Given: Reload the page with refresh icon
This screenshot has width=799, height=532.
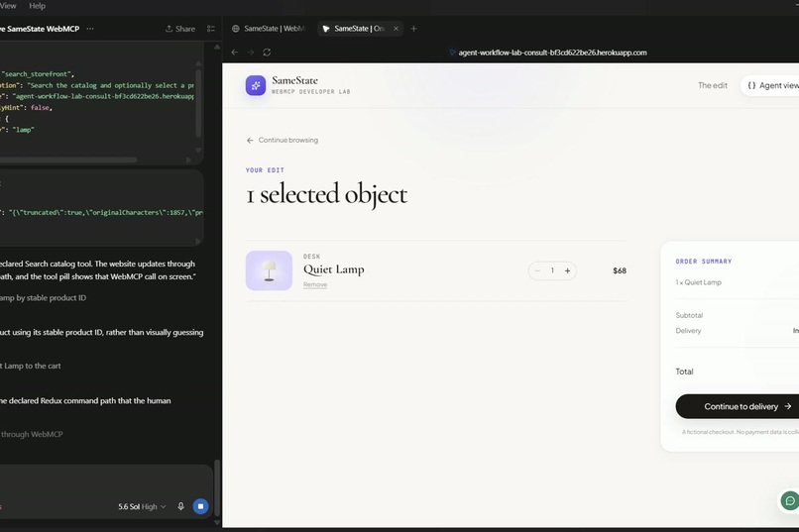Looking at the screenshot, I should (x=267, y=53).
